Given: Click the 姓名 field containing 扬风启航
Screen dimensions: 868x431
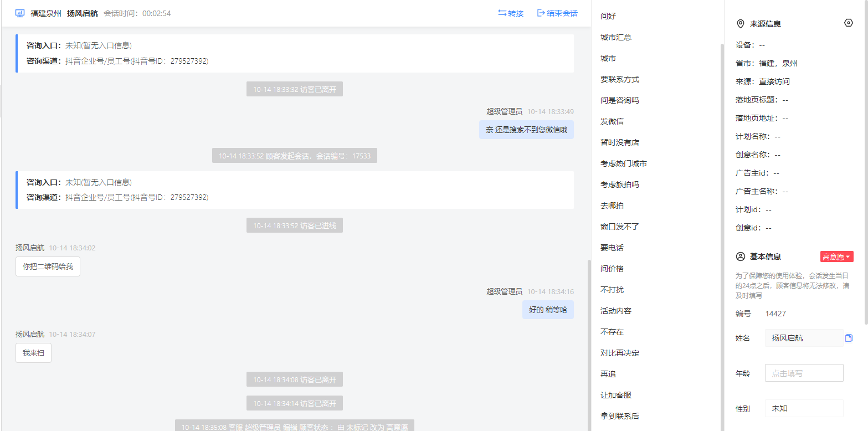Looking at the screenshot, I should pyautogui.click(x=804, y=338).
